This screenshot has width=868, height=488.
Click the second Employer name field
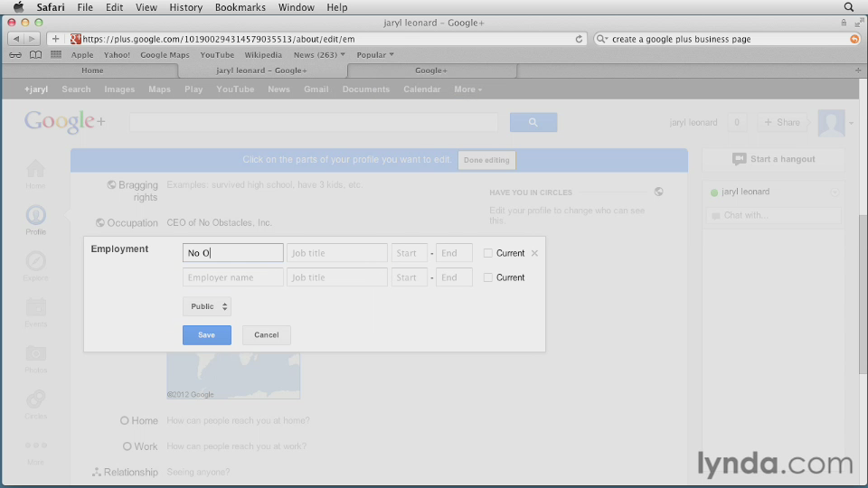point(232,277)
